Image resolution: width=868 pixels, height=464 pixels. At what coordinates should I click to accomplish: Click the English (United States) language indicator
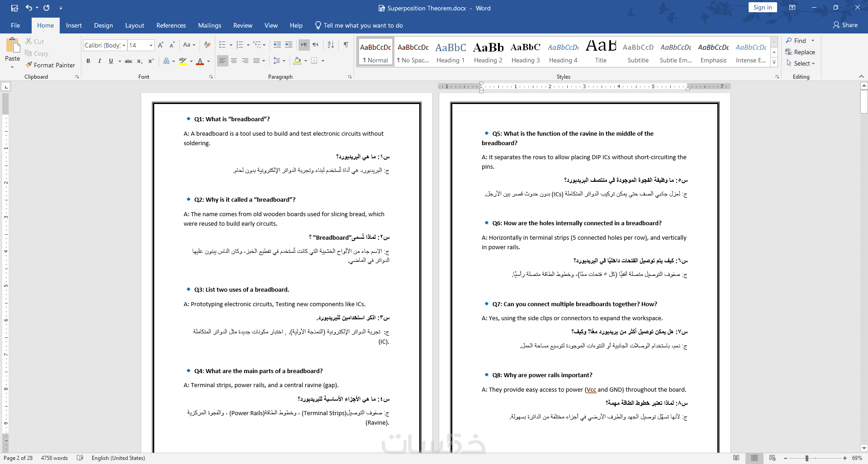tap(119, 458)
